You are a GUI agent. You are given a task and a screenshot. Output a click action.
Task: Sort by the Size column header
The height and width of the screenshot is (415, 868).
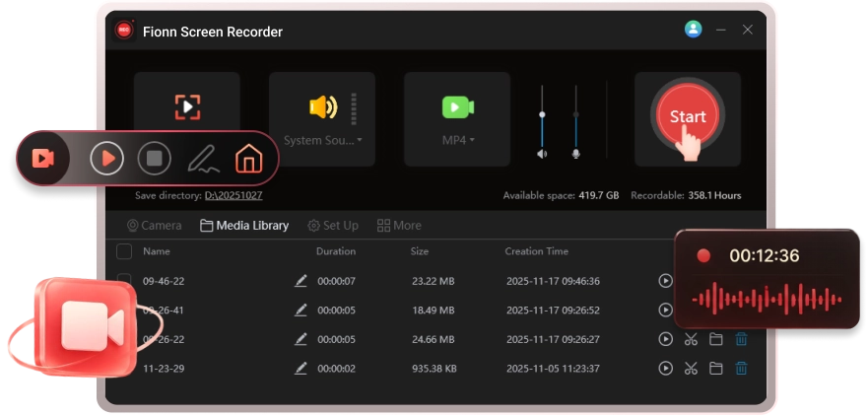[x=420, y=251]
